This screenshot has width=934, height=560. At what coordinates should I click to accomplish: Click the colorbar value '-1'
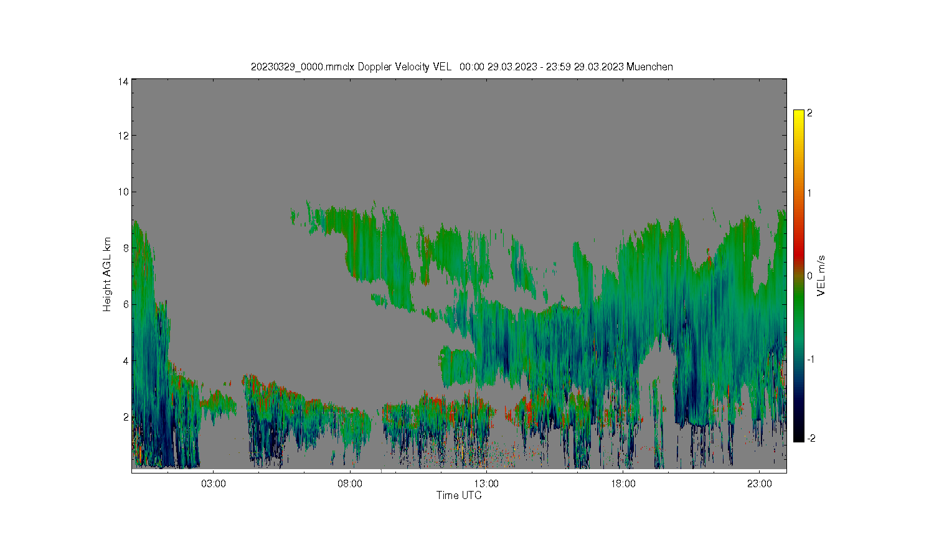[x=811, y=360]
